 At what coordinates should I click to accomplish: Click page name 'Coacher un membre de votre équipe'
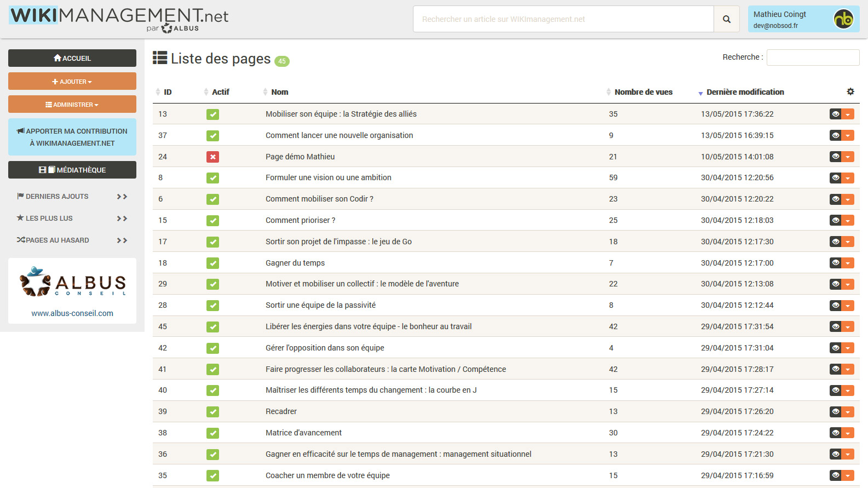[x=327, y=475]
